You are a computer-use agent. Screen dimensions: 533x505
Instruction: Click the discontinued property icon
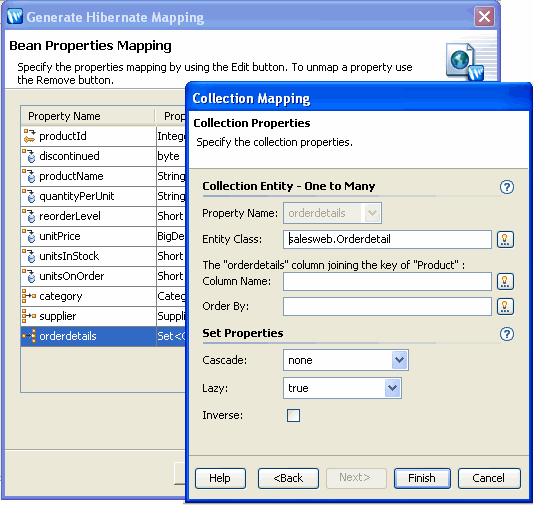coord(29,156)
